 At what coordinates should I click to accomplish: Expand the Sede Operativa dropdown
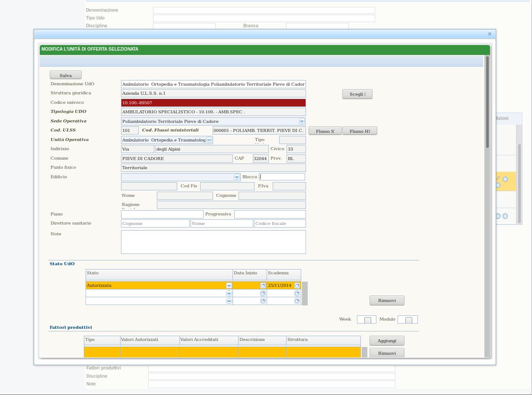point(302,121)
